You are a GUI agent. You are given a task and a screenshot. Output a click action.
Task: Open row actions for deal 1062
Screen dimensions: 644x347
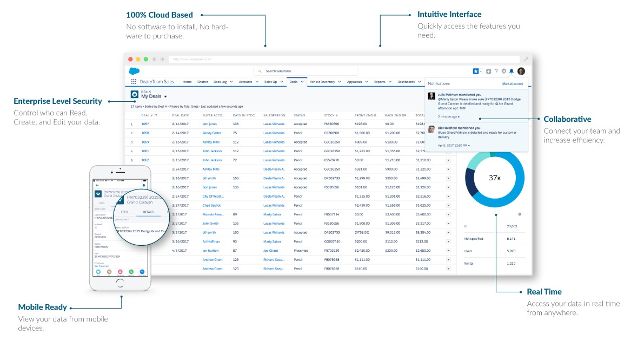click(x=448, y=160)
